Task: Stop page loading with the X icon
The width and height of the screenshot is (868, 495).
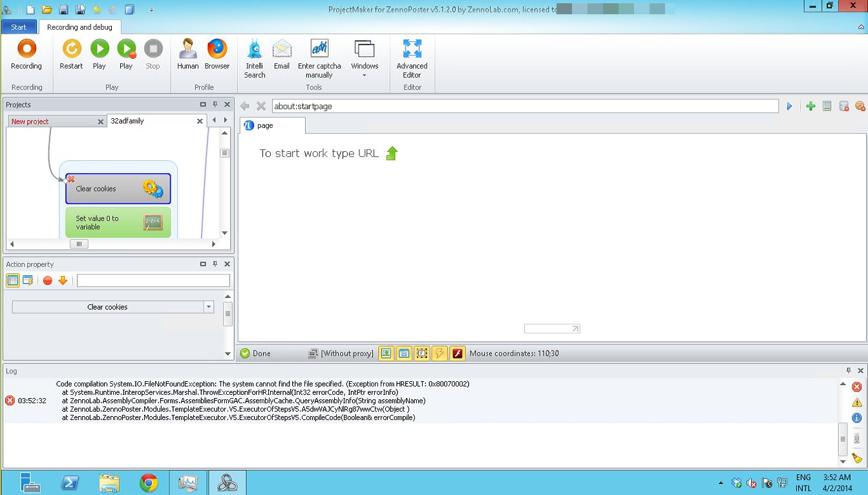Action: (x=261, y=106)
